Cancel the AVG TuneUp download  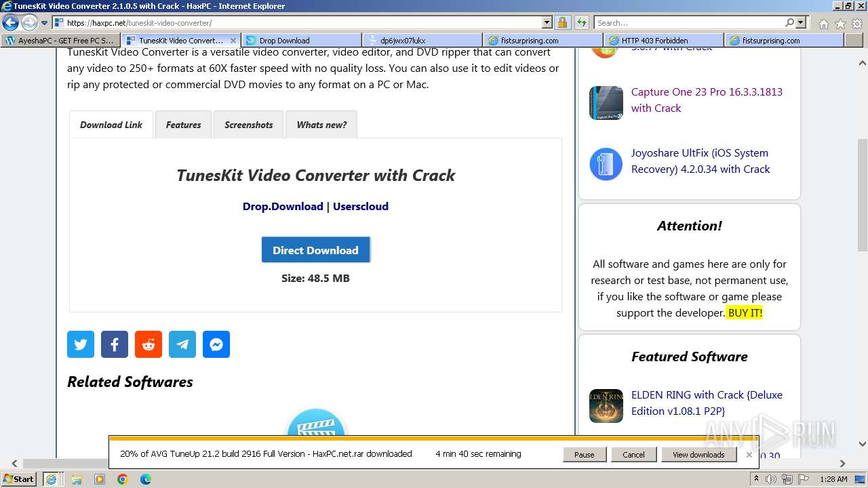click(633, 454)
